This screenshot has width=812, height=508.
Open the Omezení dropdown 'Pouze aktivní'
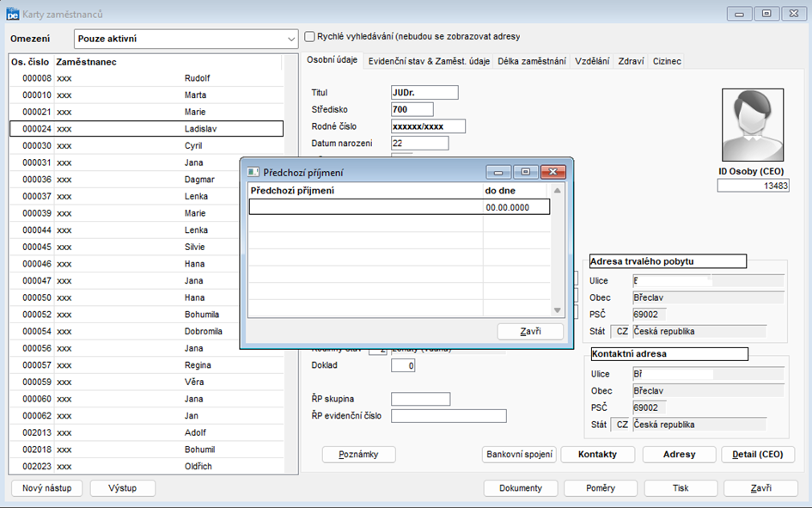point(186,39)
